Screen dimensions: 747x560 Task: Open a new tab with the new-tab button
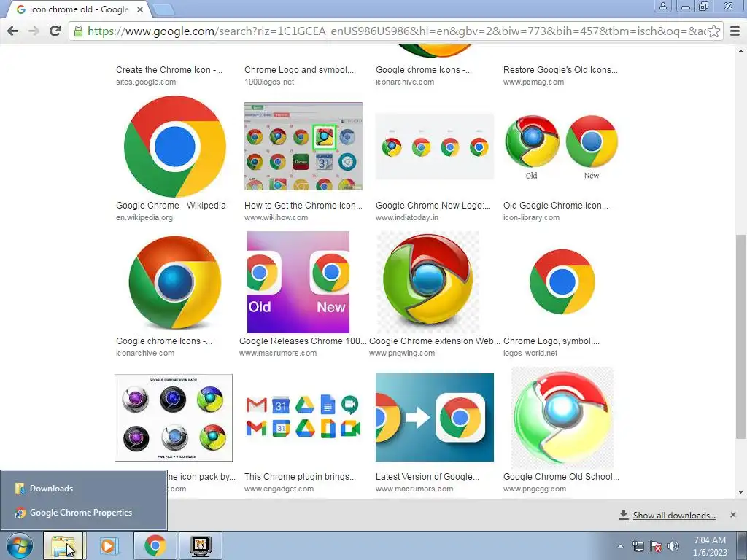[x=164, y=9]
